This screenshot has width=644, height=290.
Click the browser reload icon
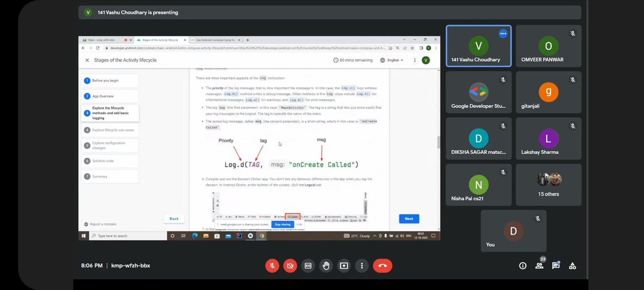pos(98,48)
